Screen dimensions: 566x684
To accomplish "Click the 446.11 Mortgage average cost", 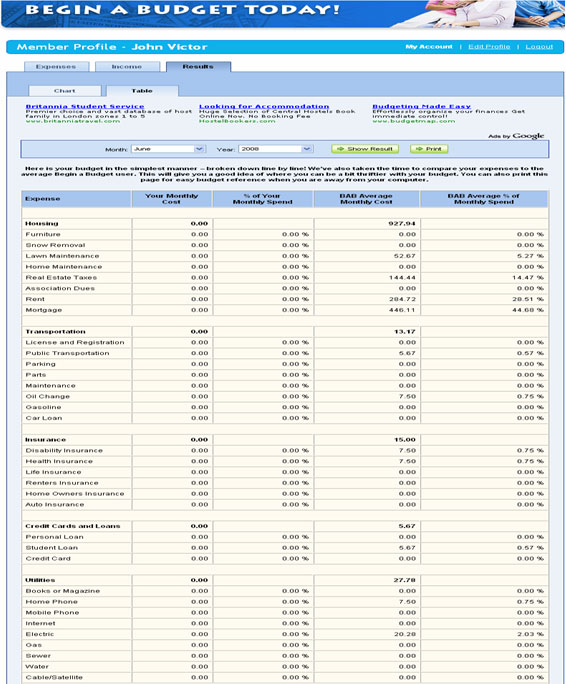I will pos(402,310).
